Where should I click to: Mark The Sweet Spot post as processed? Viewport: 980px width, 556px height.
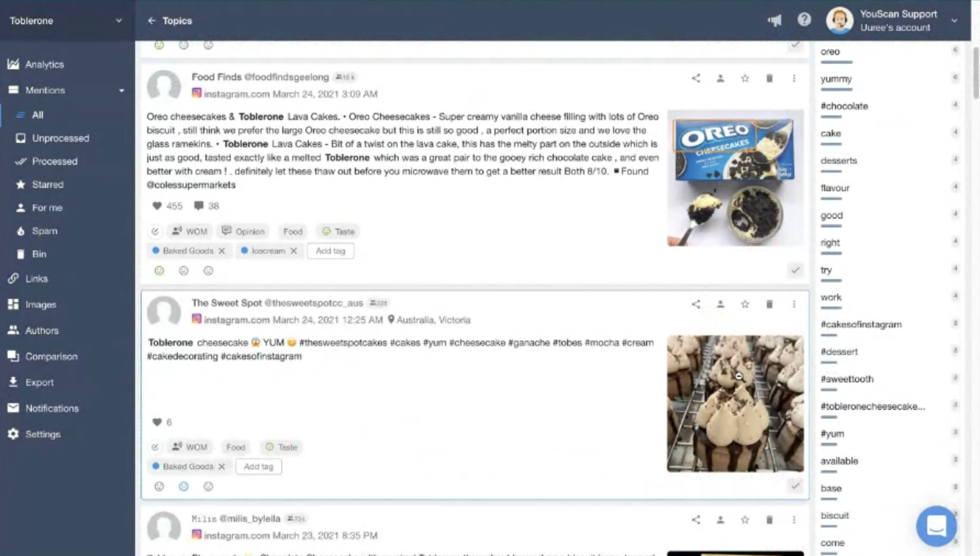tap(795, 486)
